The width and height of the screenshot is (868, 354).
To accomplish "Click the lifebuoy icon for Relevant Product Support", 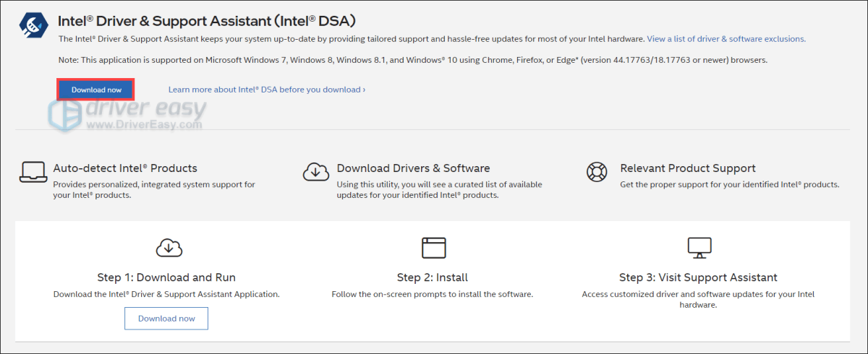I will coord(599,173).
